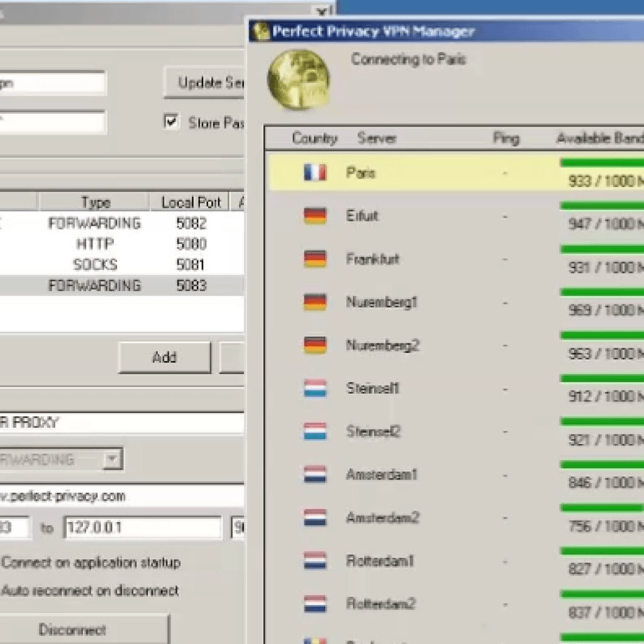Click the Paris bandwidth bar

click(602, 163)
